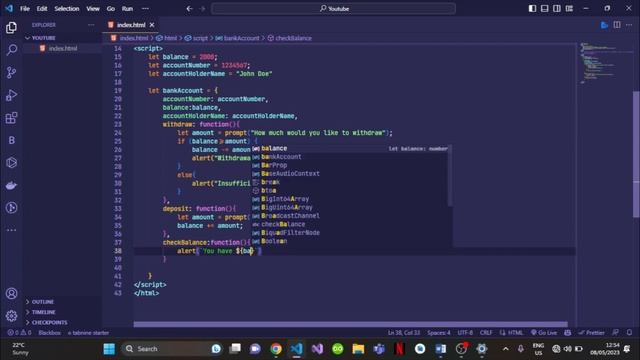Click the Run code play icon in editor toolbar
This screenshot has width=640, height=360.
pos(604,25)
